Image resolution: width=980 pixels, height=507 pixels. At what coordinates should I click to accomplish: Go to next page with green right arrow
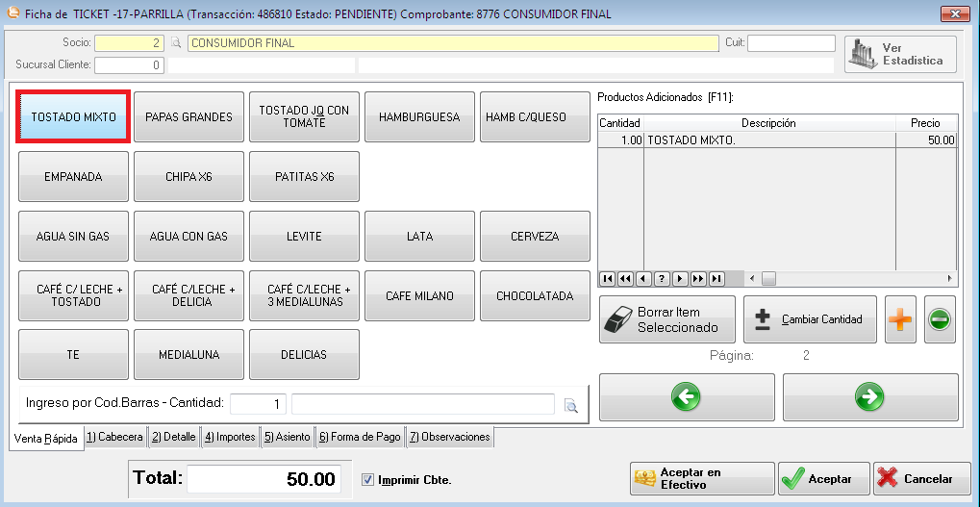pyautogui.click(x=869, y=396)
